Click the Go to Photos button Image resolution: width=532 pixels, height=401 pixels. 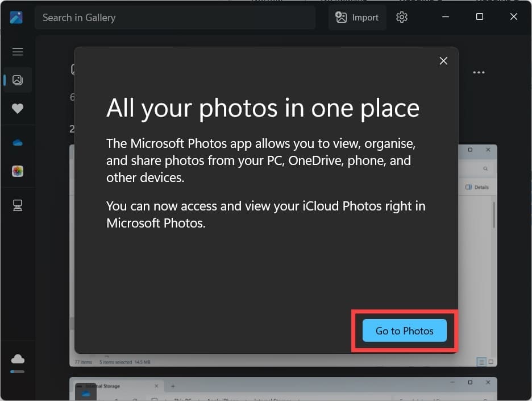(405, 330)
